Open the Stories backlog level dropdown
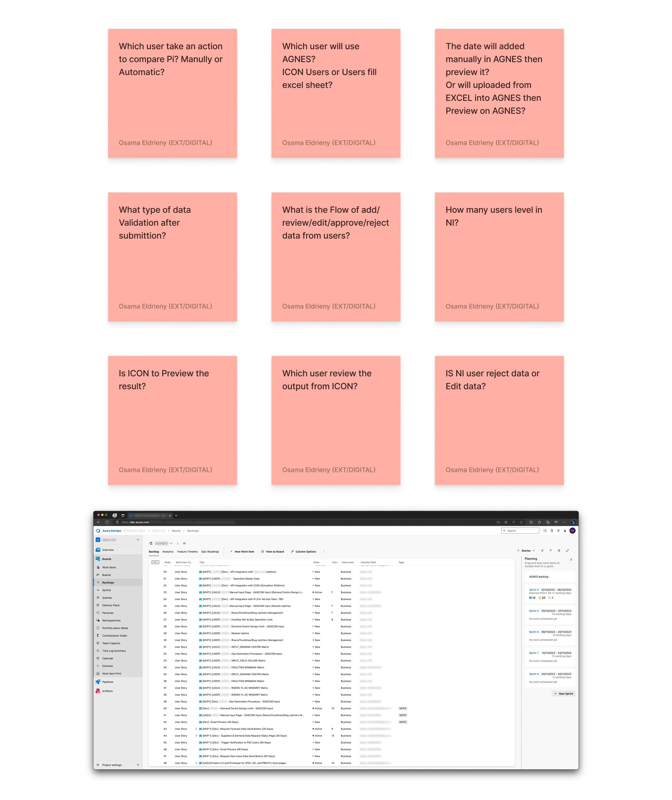 tap(526, 551)
